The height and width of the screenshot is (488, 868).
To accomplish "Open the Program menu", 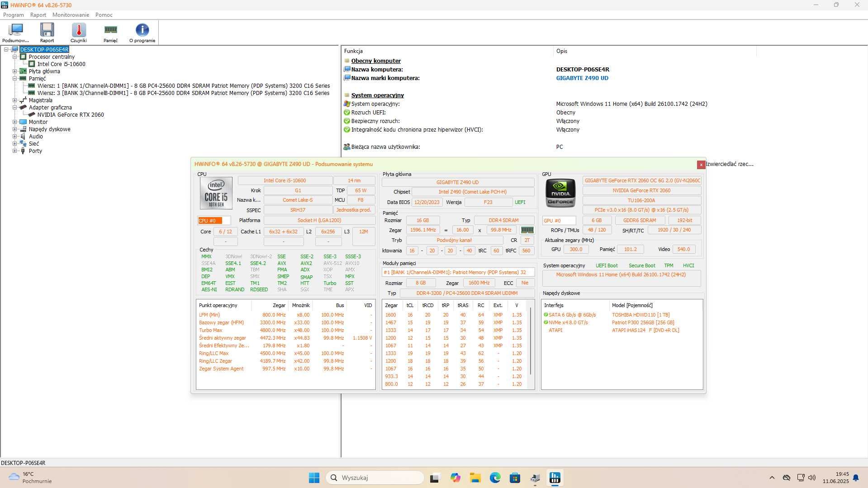I will point(14,15).
